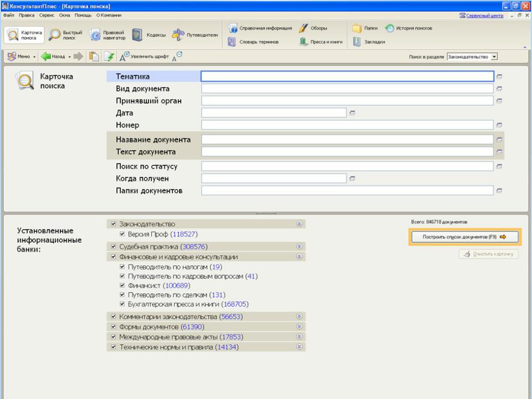
Task: Toggle the Путеводитель по кадровым вопросам checkbox
Action: (x=122, y=276)
